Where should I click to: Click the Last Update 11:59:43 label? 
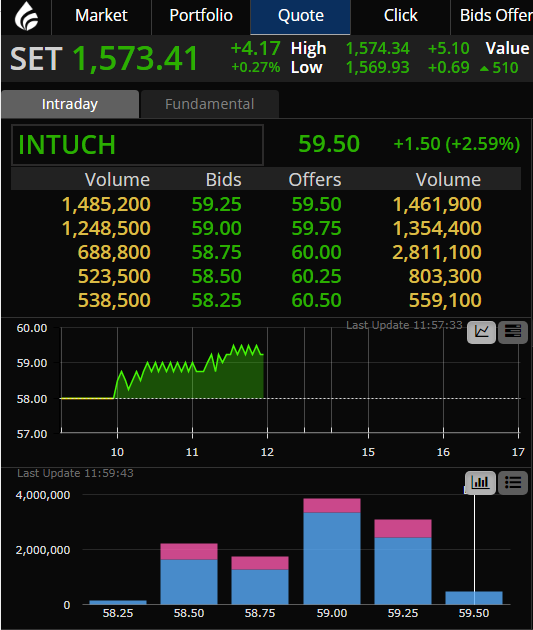pyautogui.click(x=75, y=473)
